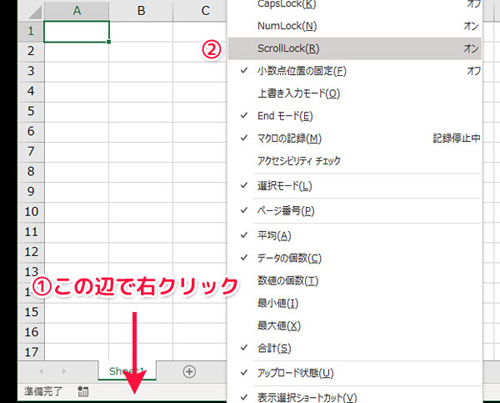This screenshot has width=500, height=403.
Task: Select column A header
Action: click(x=77, y=11)
